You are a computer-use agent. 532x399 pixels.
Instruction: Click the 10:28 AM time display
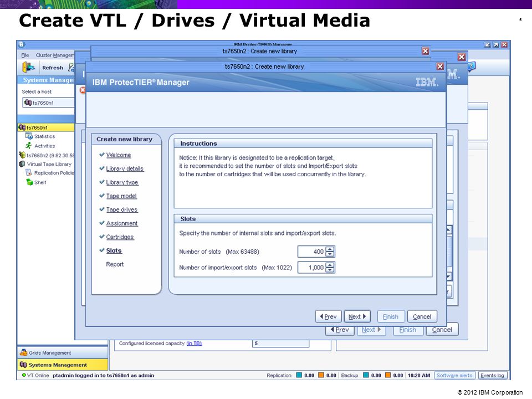419,375
